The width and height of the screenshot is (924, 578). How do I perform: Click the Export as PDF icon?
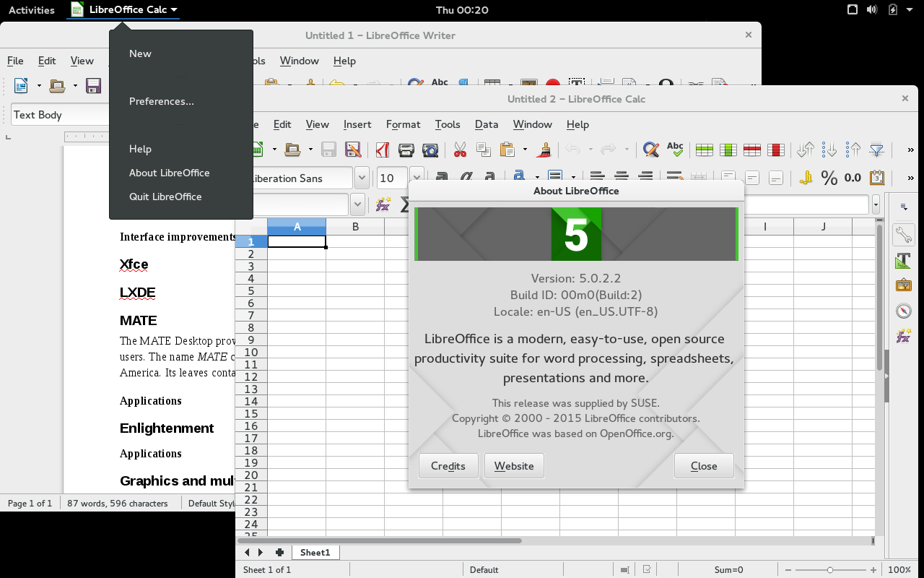click(x=382, y=150)
